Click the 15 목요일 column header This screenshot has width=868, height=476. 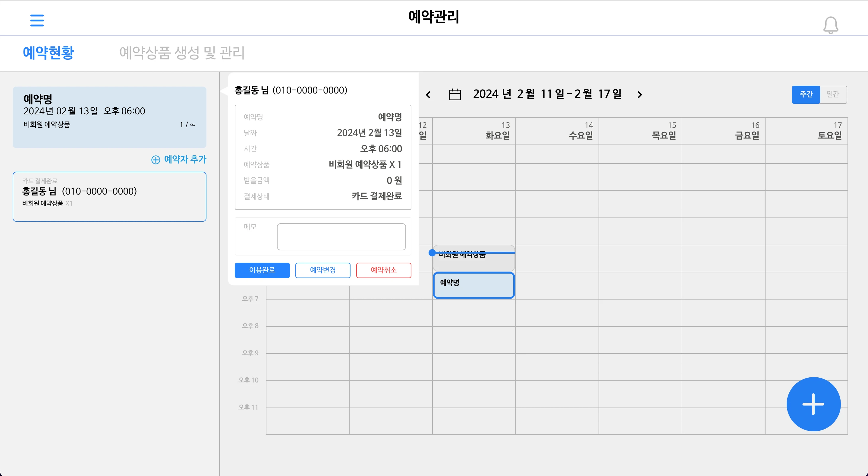[x=640, y=131]
